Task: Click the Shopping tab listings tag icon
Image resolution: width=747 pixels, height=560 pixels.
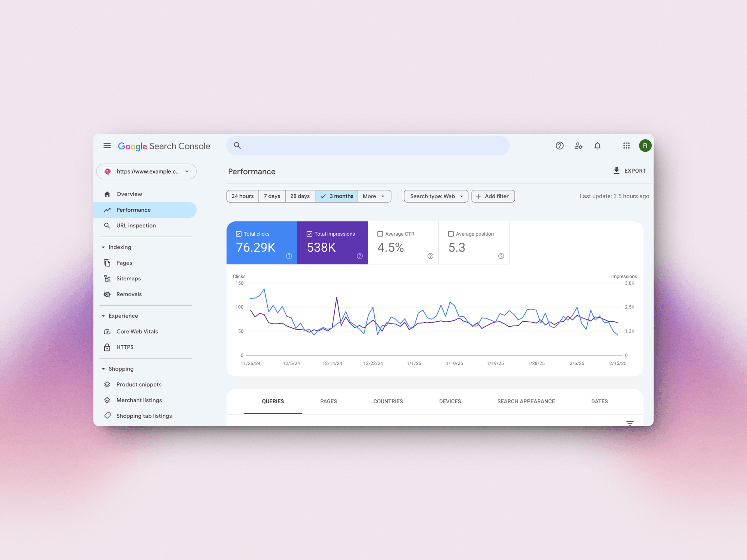Action: 107,416
